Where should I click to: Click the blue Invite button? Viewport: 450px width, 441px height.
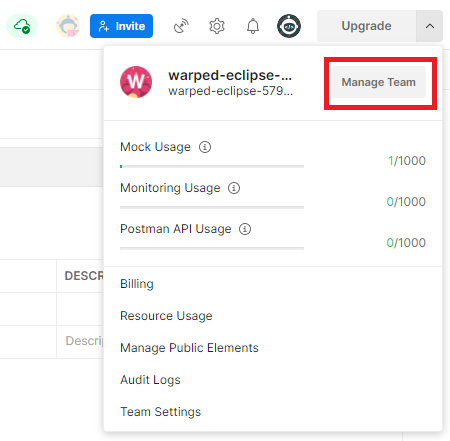coord(121,26)
